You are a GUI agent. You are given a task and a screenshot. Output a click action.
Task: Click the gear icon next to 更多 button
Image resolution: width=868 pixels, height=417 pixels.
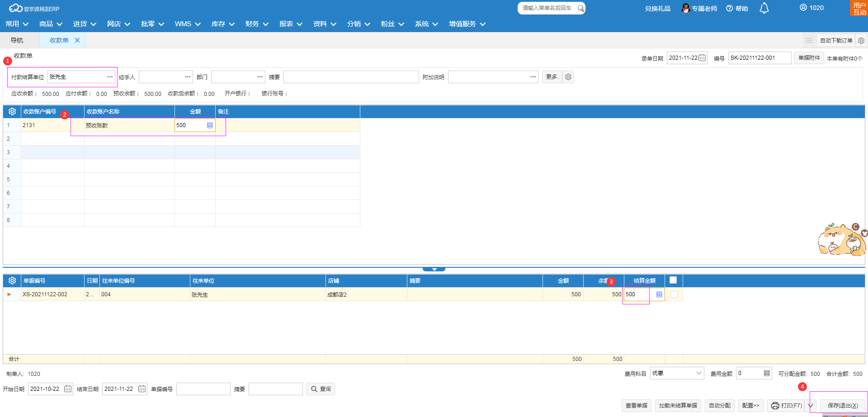[568, 77]
